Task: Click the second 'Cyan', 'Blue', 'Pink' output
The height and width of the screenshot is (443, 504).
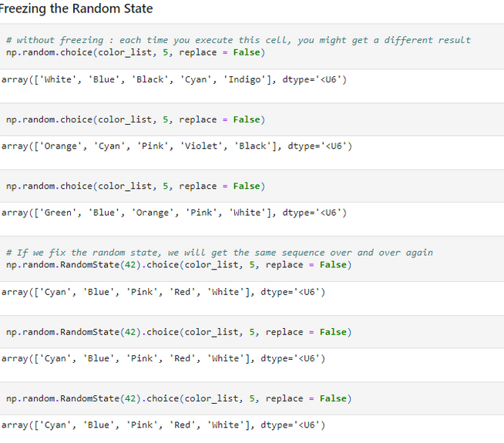Action: click(x=163, y=358)
